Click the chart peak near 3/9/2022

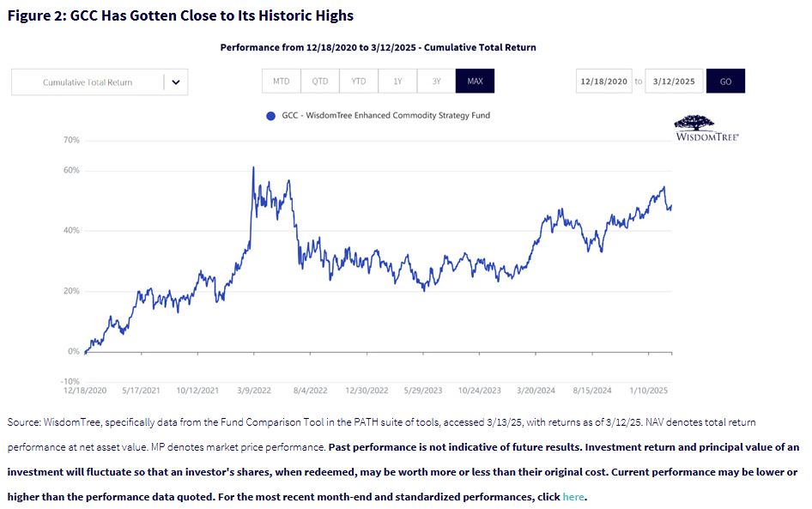point(253,168)
